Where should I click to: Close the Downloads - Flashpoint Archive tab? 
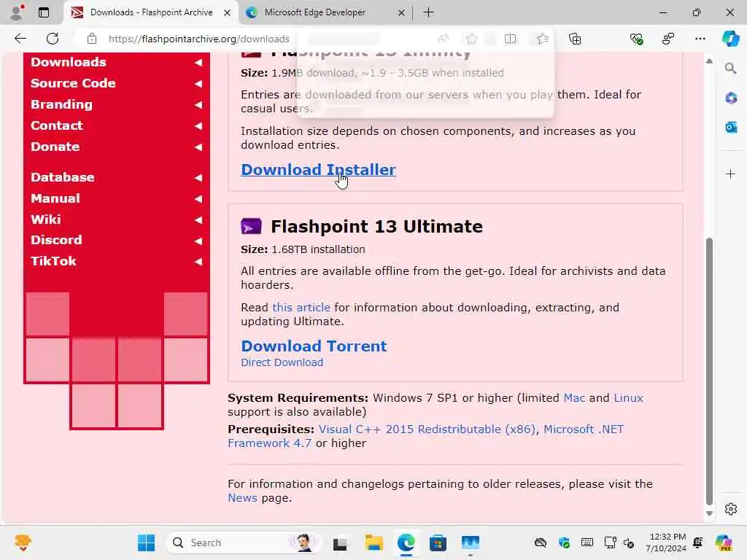228,13
